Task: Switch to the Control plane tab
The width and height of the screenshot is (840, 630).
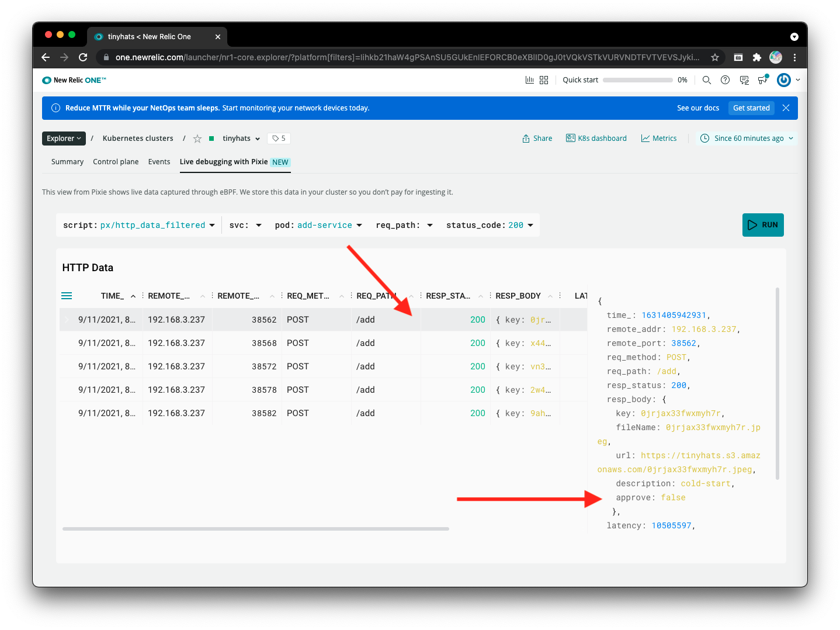Action: (x=116, y=162)
